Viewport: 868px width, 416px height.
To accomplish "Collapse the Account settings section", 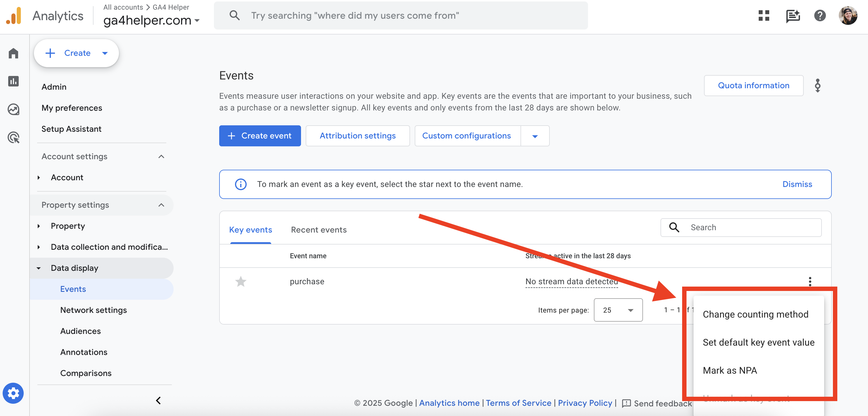I will pos(161,156).
